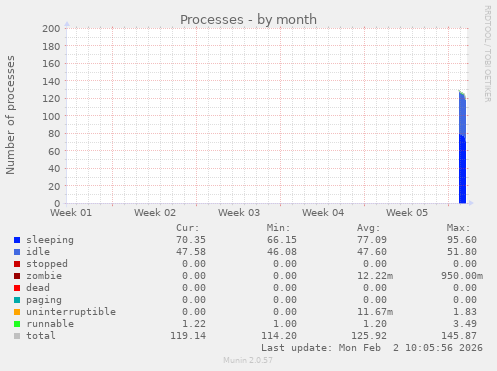This screenshot has height=371, width=497.
Task: Click the 'stopped' legend label
Action: (47, 264)
